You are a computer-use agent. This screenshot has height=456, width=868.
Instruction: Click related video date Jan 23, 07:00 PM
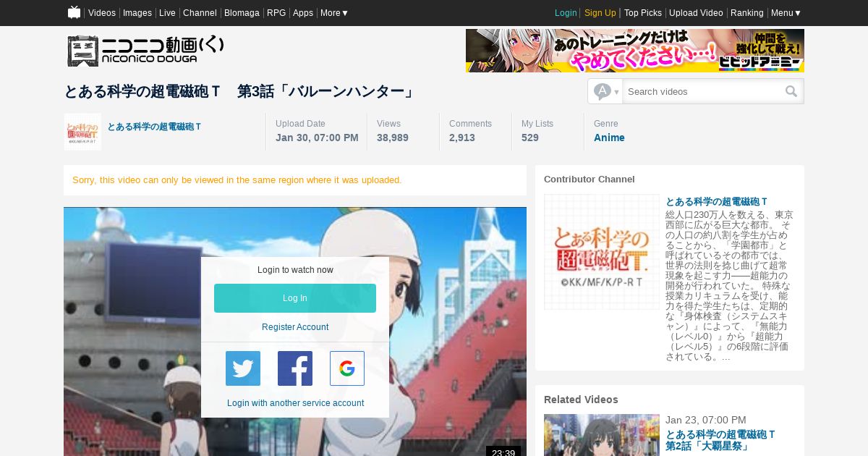coord(706,420)
